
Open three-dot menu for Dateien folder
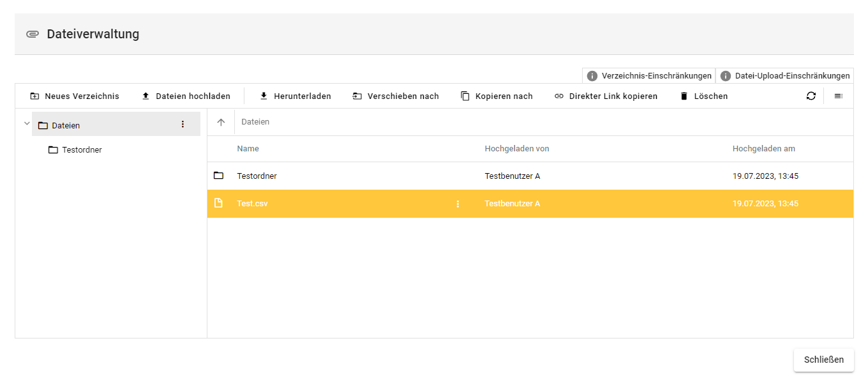[x=183, y=125]
